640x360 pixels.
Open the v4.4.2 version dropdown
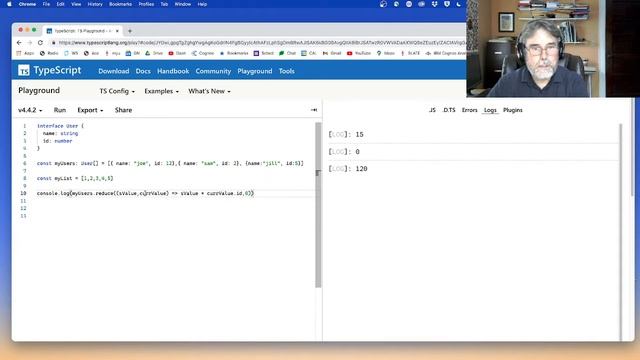tap(30, 110)
